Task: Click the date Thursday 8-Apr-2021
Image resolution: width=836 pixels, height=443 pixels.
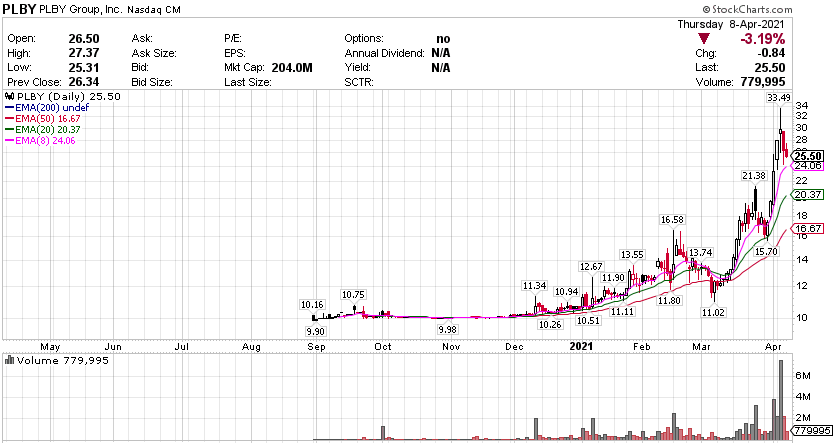Action: pyautogui.click(x=731, y=24)
